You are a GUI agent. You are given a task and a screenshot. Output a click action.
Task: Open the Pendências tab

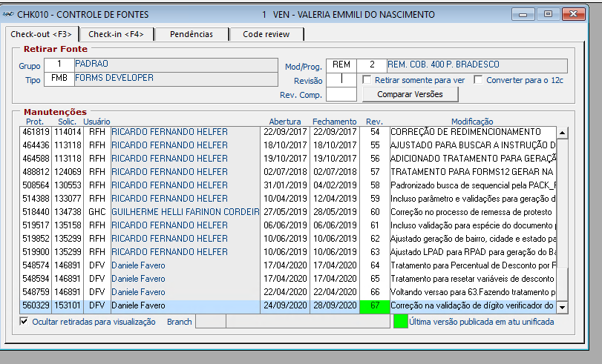(192, 34)
